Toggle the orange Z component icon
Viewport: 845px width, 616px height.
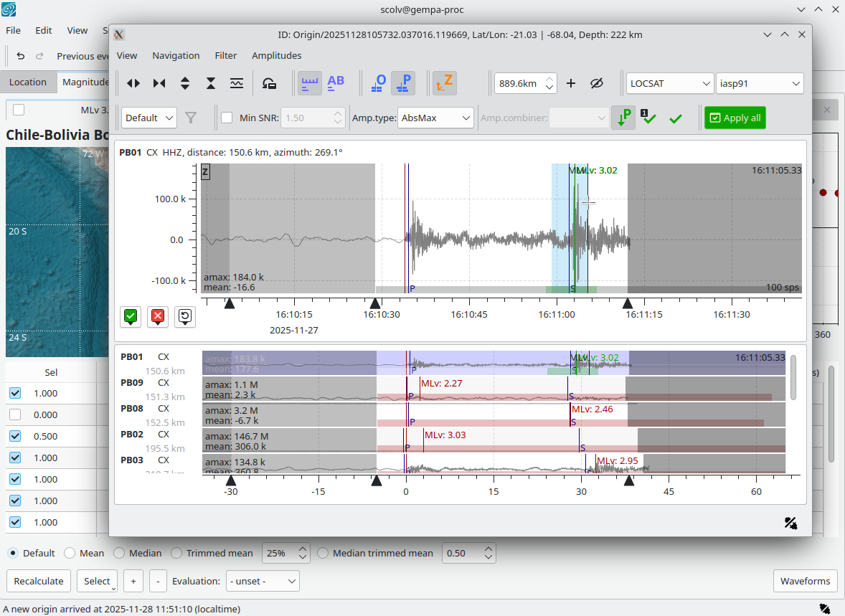coord(445,83)
